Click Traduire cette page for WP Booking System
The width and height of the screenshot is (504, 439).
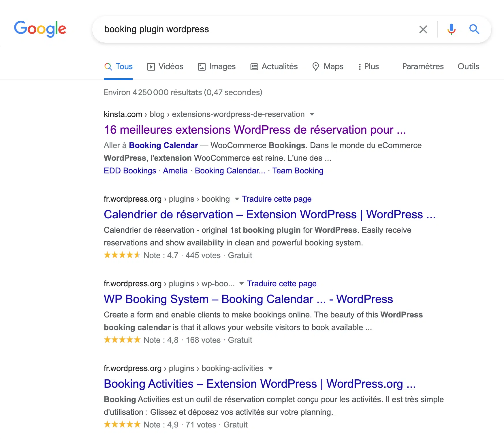(x=281, y=284)
